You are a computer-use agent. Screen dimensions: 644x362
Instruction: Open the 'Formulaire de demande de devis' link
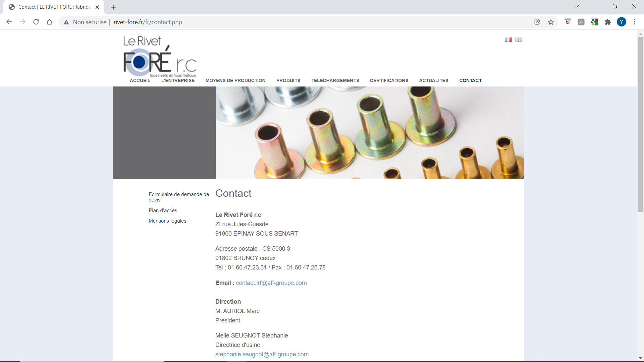(x=178, y=197)
